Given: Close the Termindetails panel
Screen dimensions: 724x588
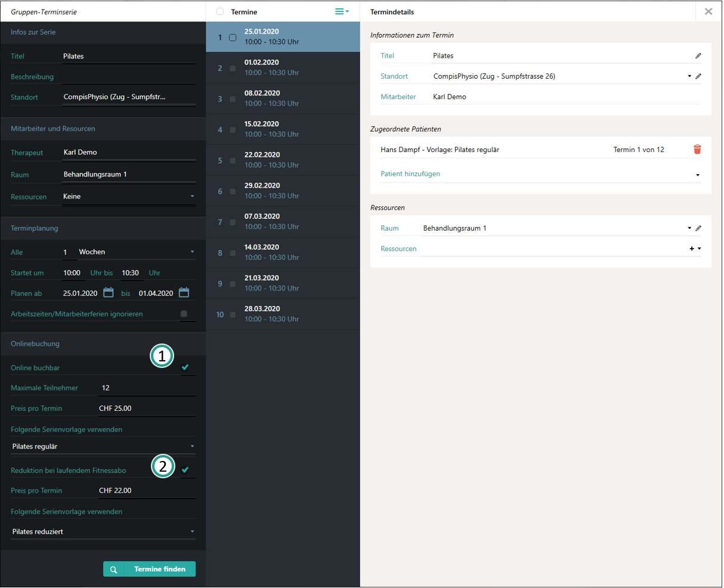Looking at the screenshot, I should point(708,12).
